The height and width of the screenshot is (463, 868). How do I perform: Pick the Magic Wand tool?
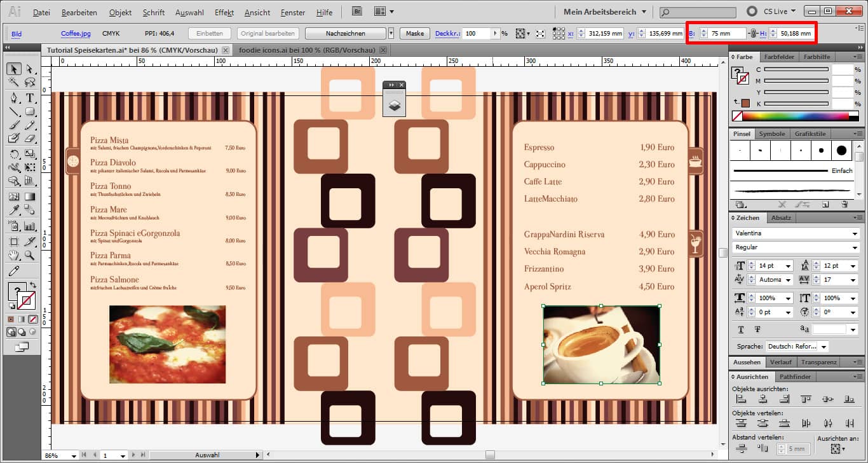(x=13, y=83)
